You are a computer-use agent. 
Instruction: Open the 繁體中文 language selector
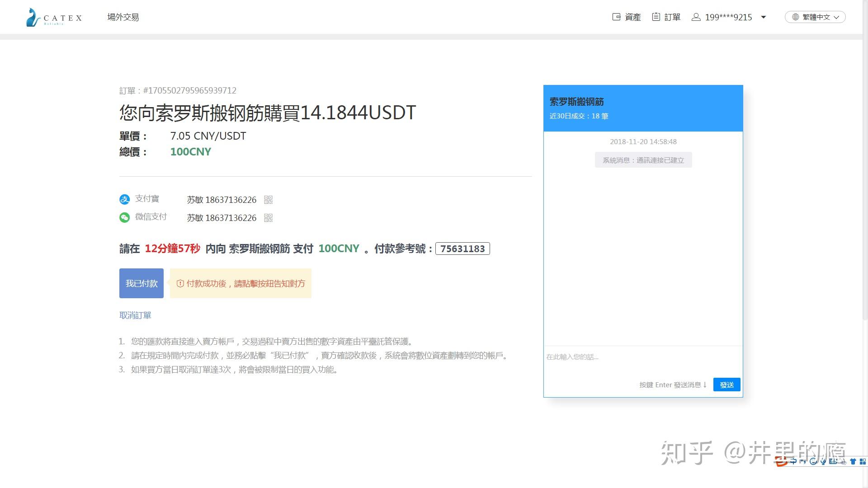(815, 17)
